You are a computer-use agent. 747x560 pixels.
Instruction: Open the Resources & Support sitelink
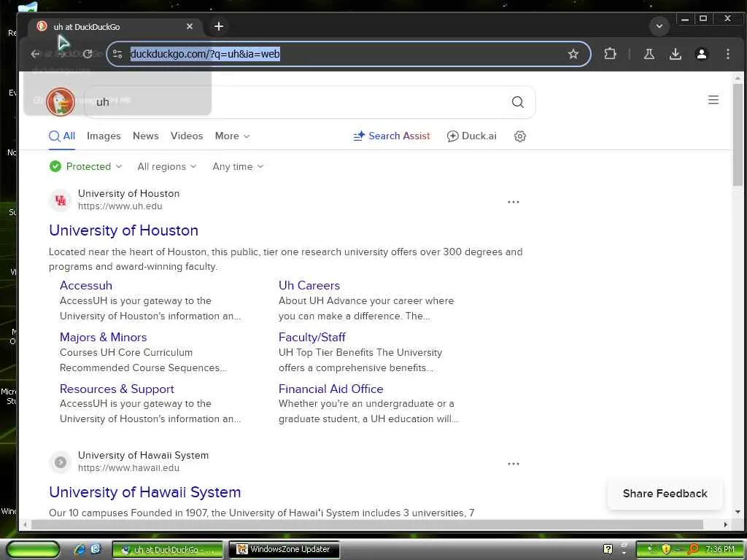tap(117, 389)
